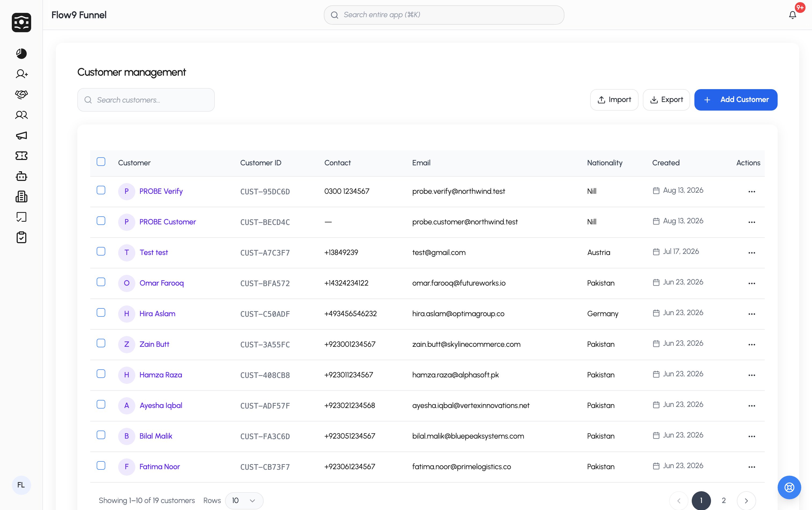
Task: Check the Hira Aslam row checkbox
Action: [x=101, y=312]
